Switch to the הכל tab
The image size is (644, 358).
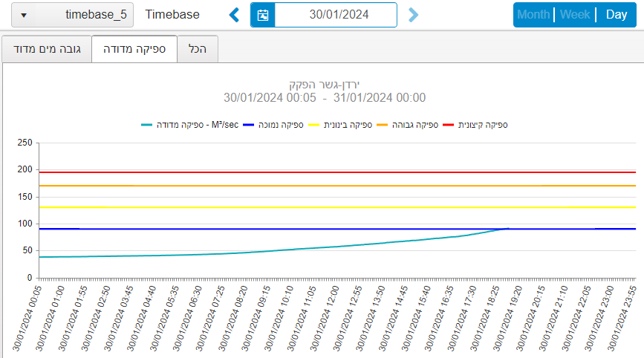point(198,49)
